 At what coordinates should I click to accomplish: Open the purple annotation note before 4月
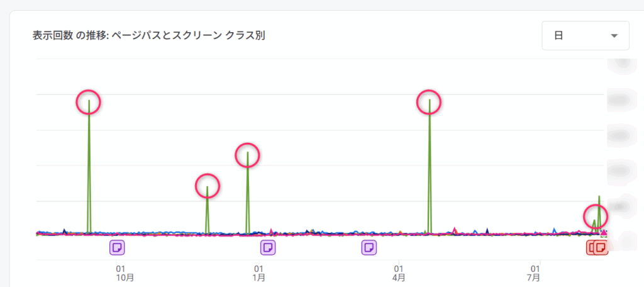[369, 247]
